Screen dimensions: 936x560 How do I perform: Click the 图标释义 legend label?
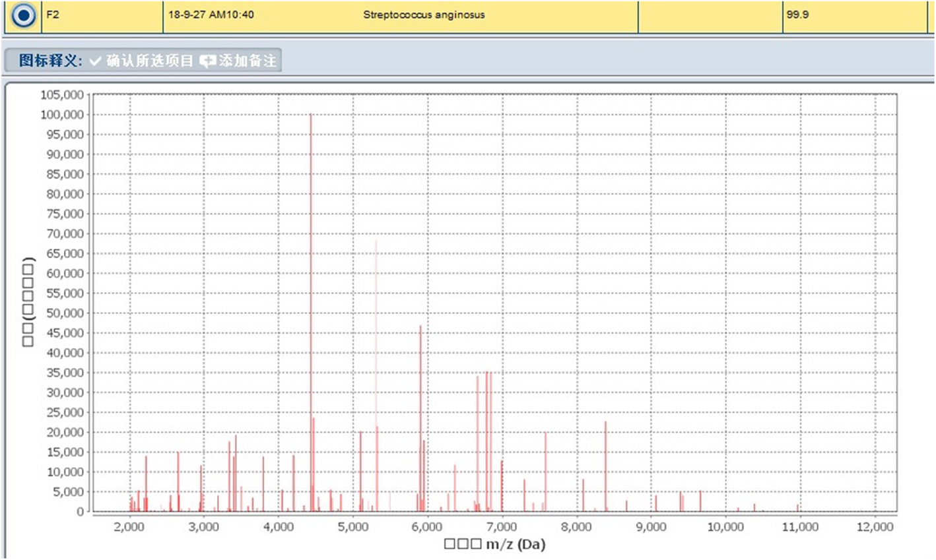51,61
